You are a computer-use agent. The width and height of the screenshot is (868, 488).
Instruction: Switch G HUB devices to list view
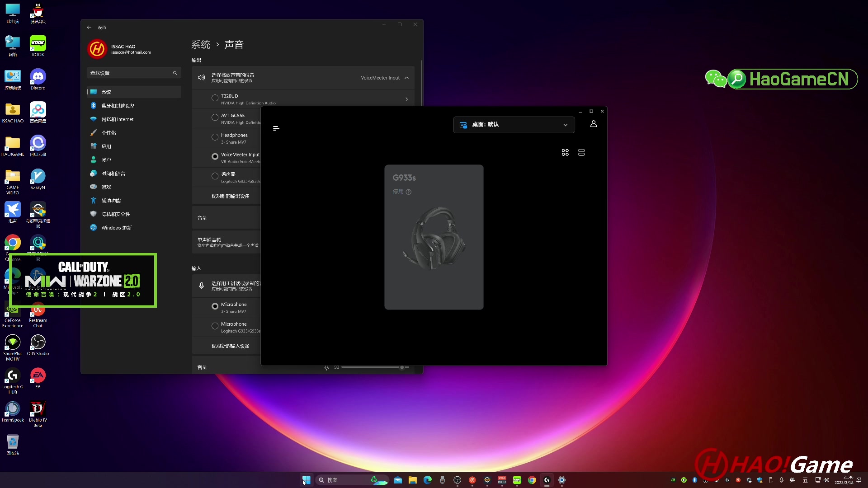[581, 153]
